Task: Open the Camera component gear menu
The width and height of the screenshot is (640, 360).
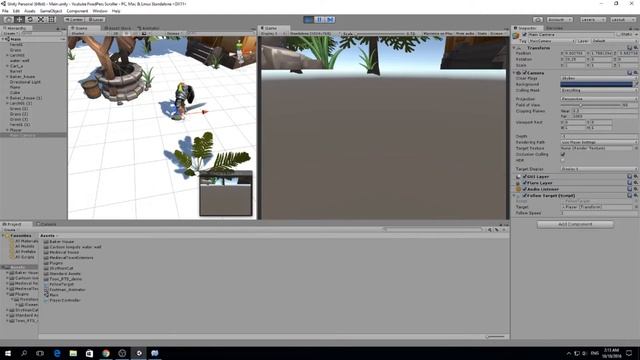Action: [x=636, y=73]
